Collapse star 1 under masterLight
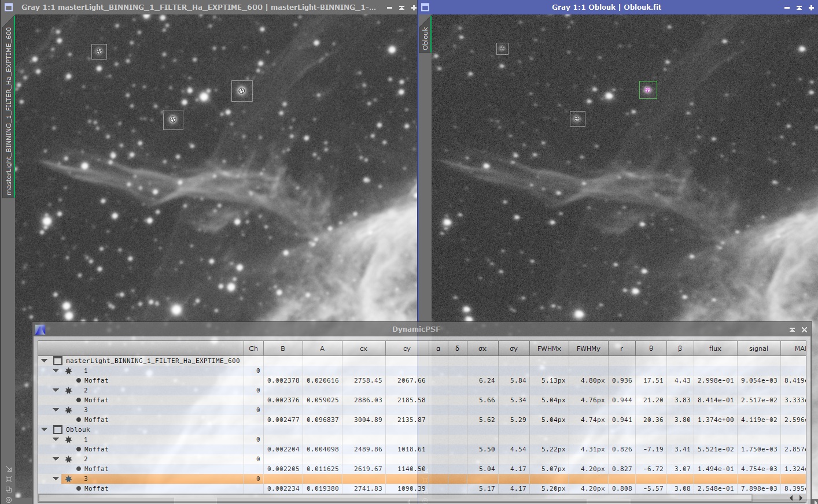 [56, 370]
